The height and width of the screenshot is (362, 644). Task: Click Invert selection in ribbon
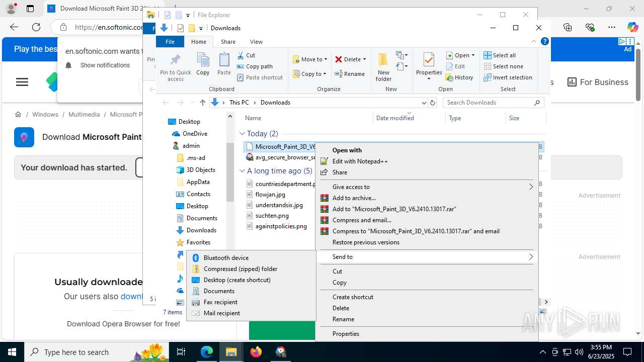(x=508, y=77)
